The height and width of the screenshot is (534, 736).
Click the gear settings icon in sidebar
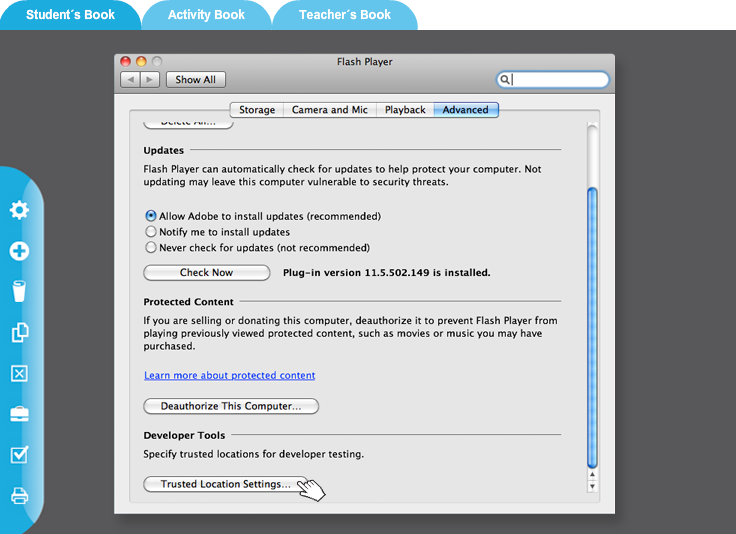pos(19,210)
